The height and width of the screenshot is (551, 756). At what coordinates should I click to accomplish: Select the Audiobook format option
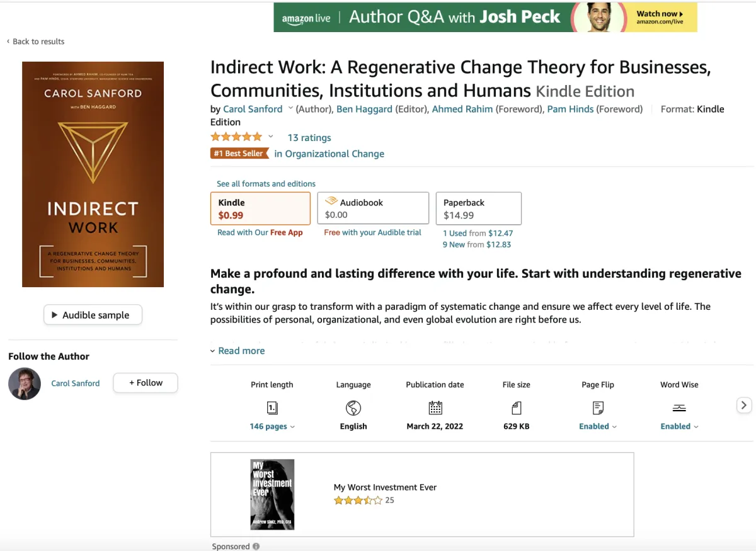point(373,208)
